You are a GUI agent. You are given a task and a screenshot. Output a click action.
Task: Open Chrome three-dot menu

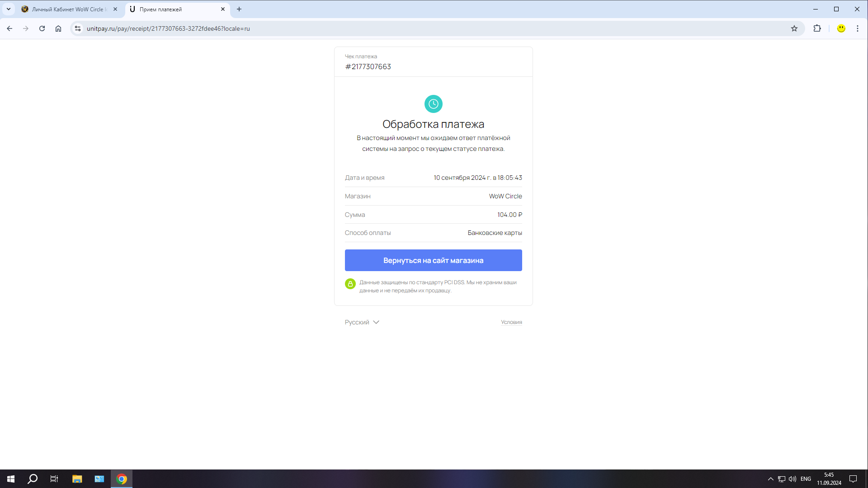(857, 28)
